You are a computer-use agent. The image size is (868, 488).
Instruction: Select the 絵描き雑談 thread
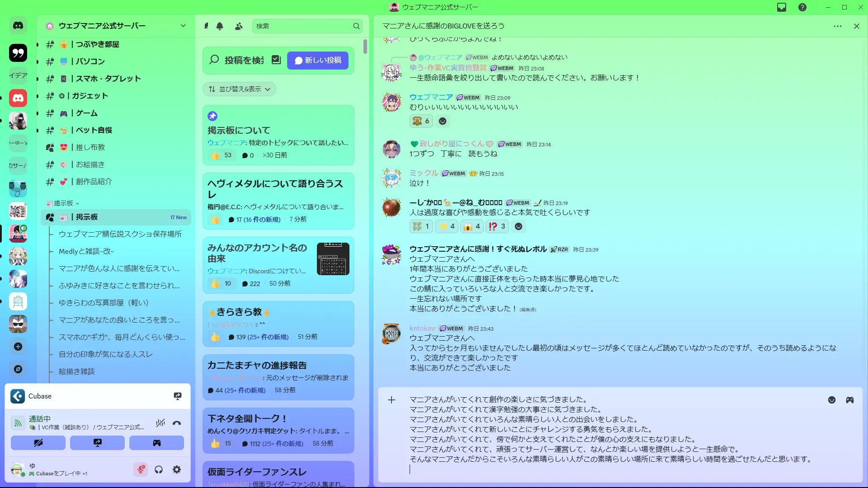click(77, 371)
